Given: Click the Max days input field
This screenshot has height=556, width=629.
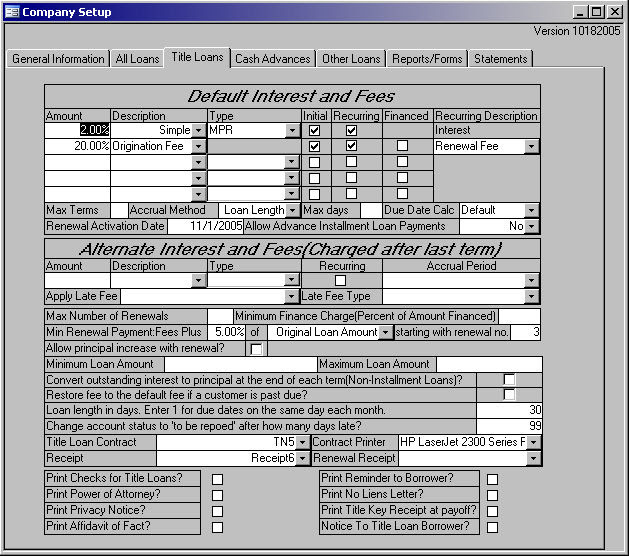Looking at the screenshot, I should tap(371, 210).
